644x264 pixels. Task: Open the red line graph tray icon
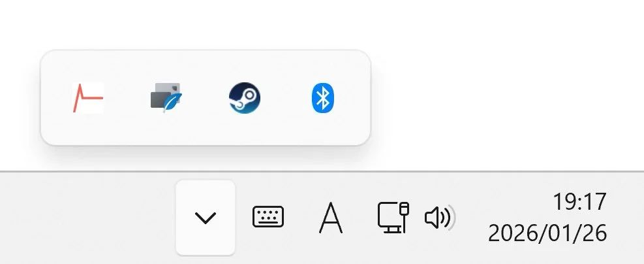pos(88,98)
